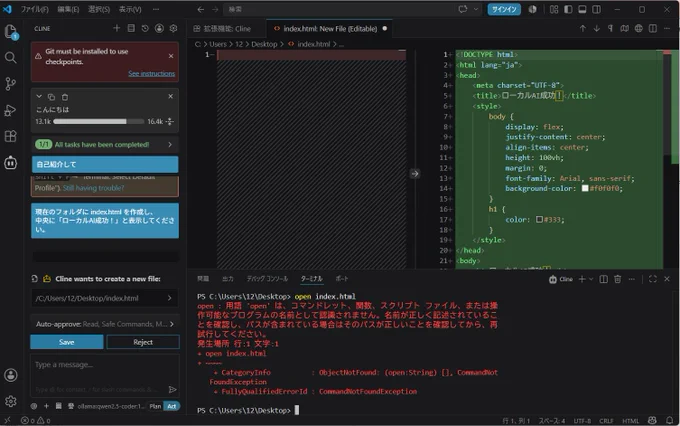Toggle whitespace display paragraph icon
Screen dimensions: 680x426
pyautogui.click(x=611, y=29)
